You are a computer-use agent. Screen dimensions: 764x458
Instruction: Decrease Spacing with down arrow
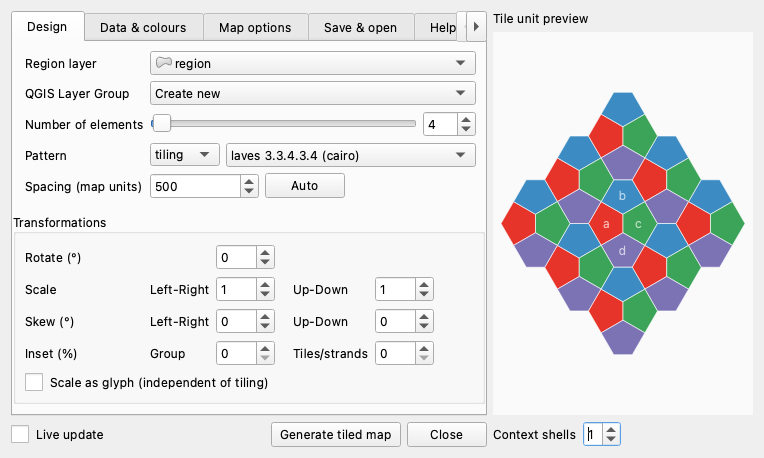[249, 191]
